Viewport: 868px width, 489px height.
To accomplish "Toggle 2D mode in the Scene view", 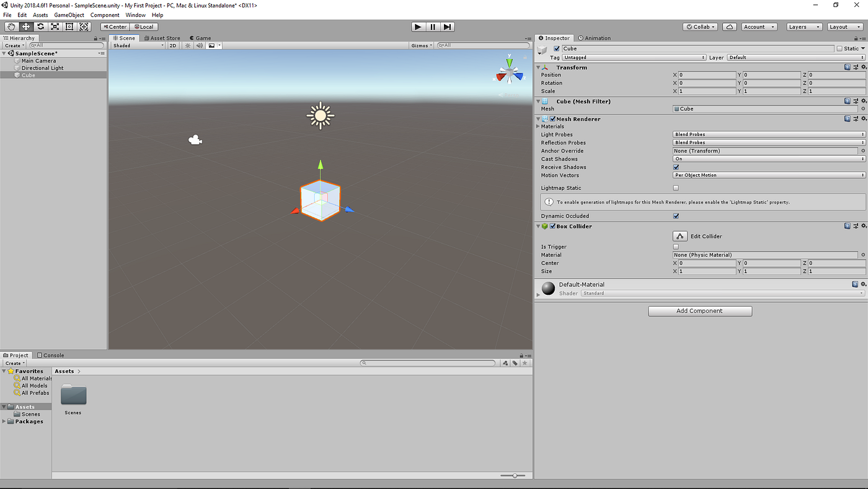I will [172, 45].
